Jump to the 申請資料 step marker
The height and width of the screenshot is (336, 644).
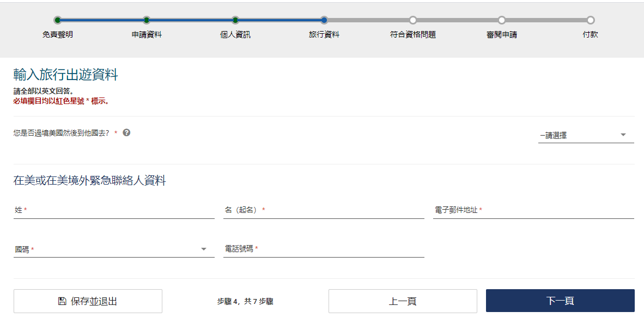tap(147, 20)
